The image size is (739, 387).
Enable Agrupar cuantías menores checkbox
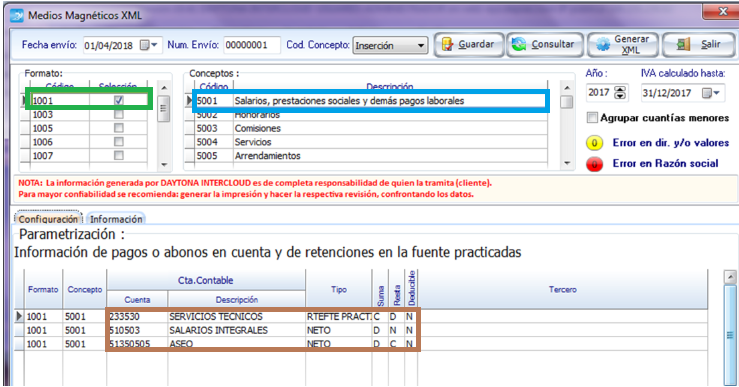592,118
